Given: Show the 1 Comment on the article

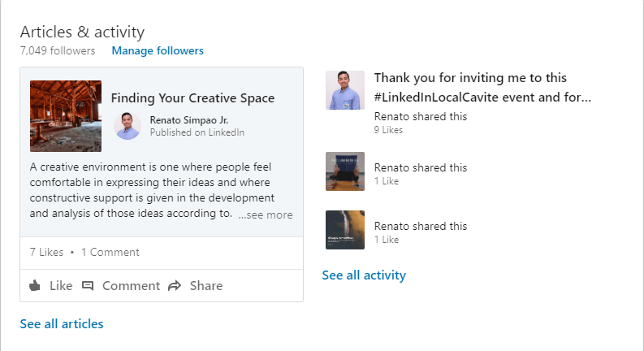Looking at the screenshot, I should [x=110, y=252].
